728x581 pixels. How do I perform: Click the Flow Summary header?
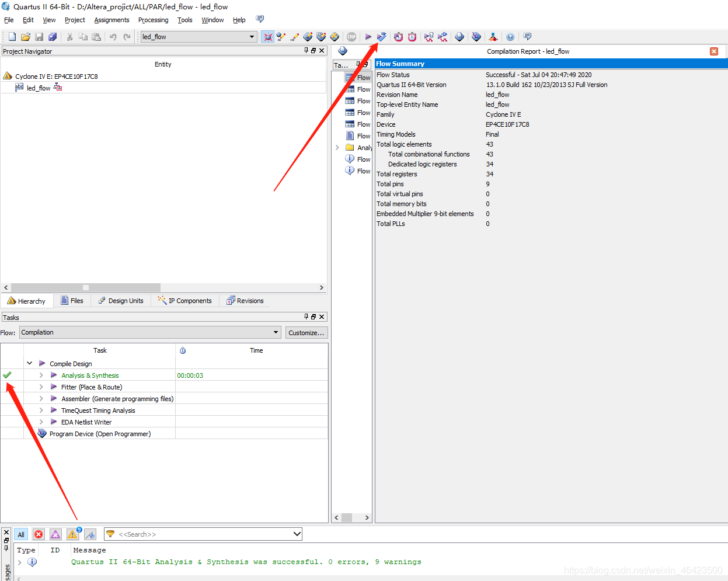(x=551, y=64)
